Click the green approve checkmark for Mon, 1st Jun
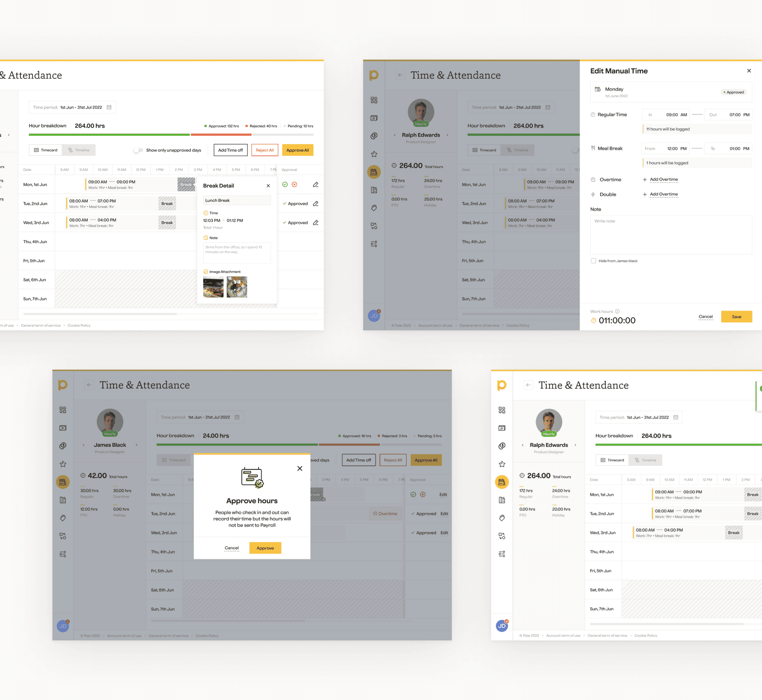 pos(285,184)
